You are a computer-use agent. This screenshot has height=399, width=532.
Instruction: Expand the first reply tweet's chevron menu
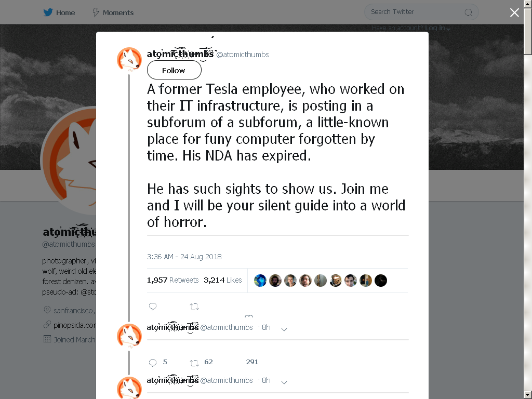pyautogui.click(x=284, y=329)
